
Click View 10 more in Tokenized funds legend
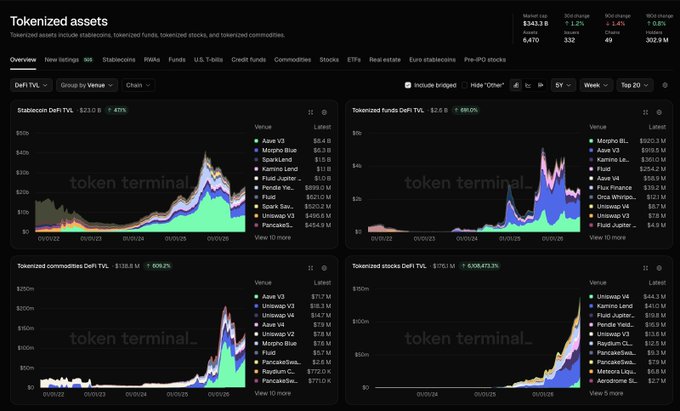click(607, 238)
